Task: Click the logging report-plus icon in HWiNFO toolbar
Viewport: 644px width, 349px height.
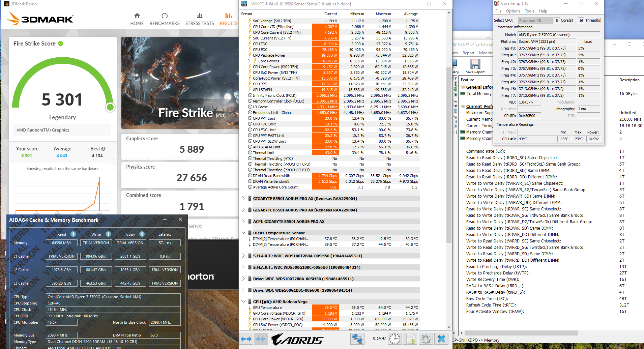Action: tap(410, 339)
